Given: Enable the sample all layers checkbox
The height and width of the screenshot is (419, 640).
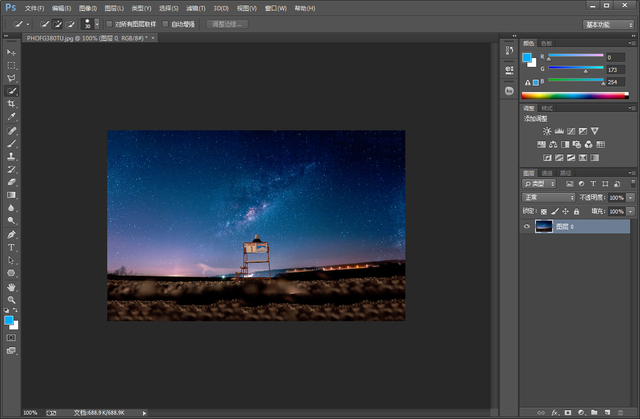Looking at the screenshot, I should (x=109, y=23).
